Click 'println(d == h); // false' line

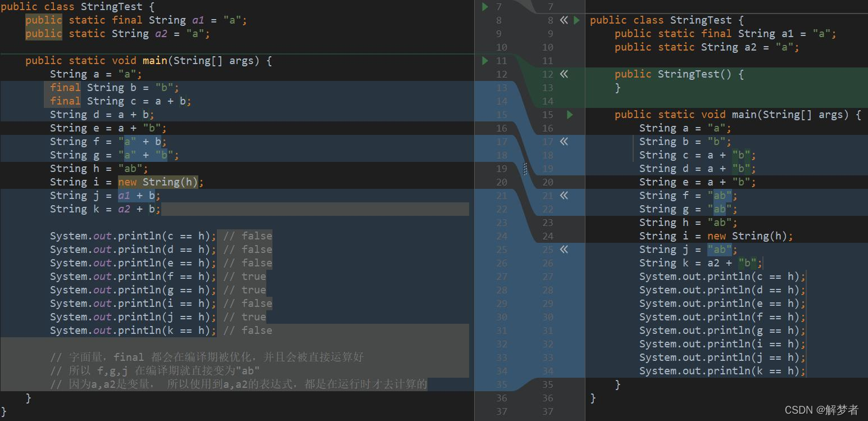pyautogui.click(x=161, y=250)
